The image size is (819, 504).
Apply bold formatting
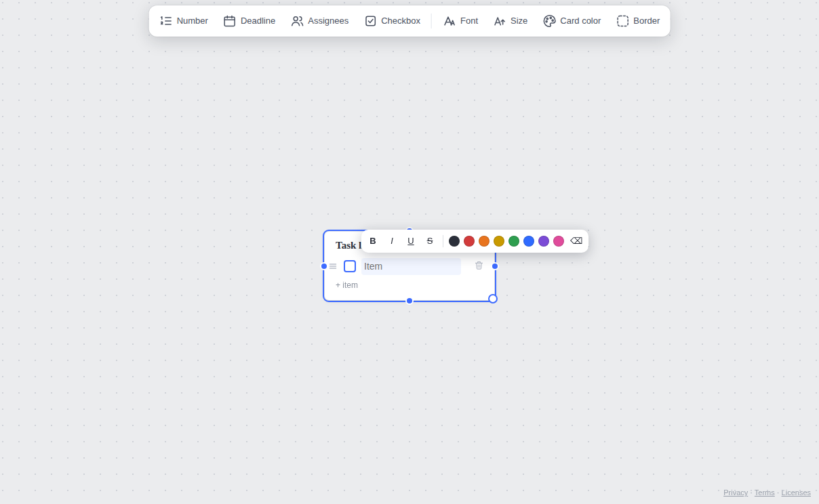pyautogui.click(x=373, y=241)
